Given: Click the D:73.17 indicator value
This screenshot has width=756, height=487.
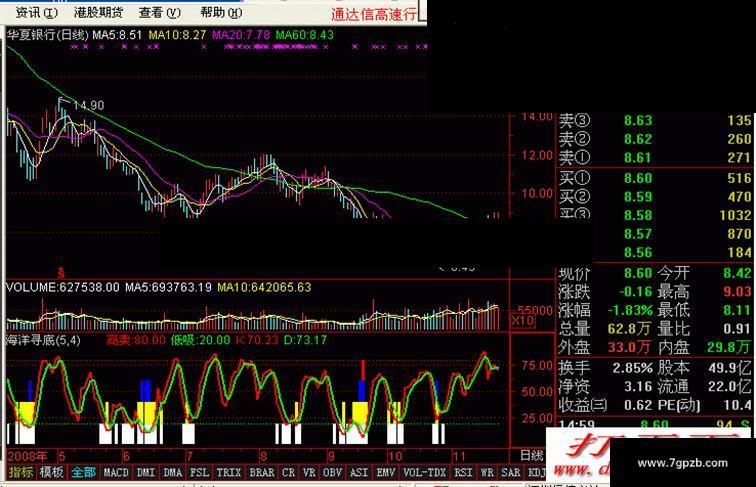Looking at the screenshot, I should (x=305, y=340).
